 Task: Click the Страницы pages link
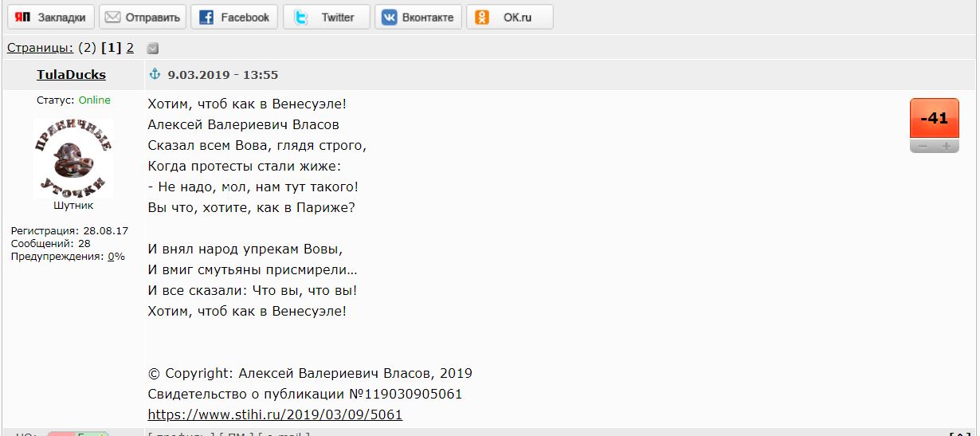[40, 48]
